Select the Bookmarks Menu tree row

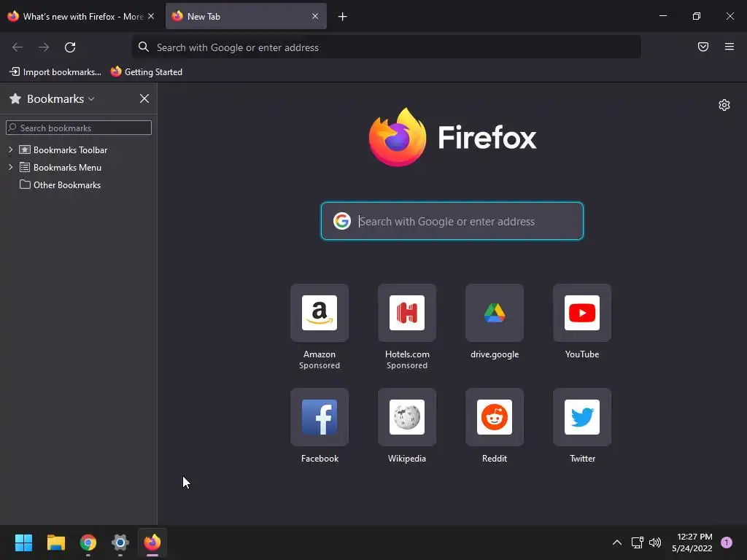(79, 168)
